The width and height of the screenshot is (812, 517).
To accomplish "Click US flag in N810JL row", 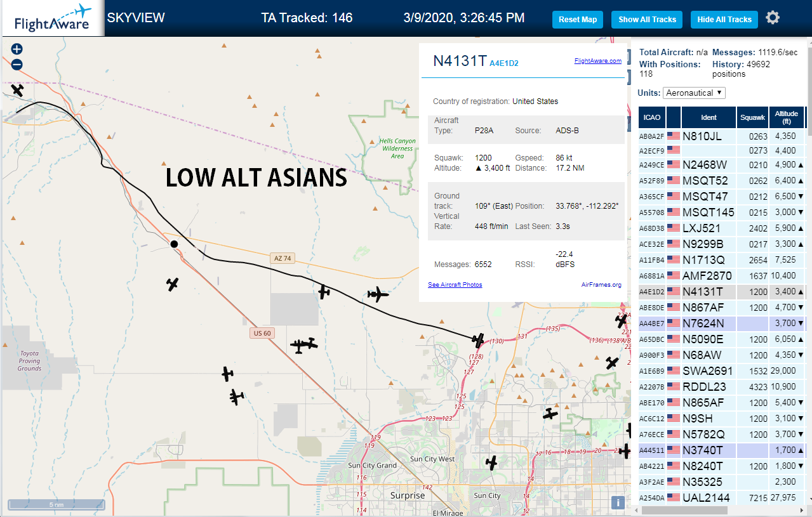I will (673, 136).
